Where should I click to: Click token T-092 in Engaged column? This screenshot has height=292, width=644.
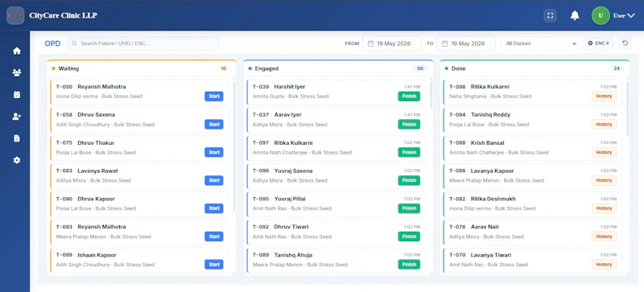(261, 227)
